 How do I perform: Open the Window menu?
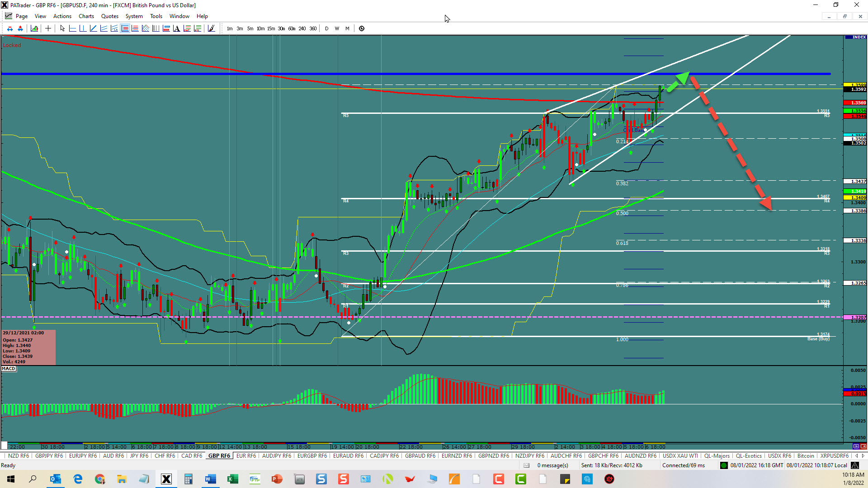click(x=179, y=16)
